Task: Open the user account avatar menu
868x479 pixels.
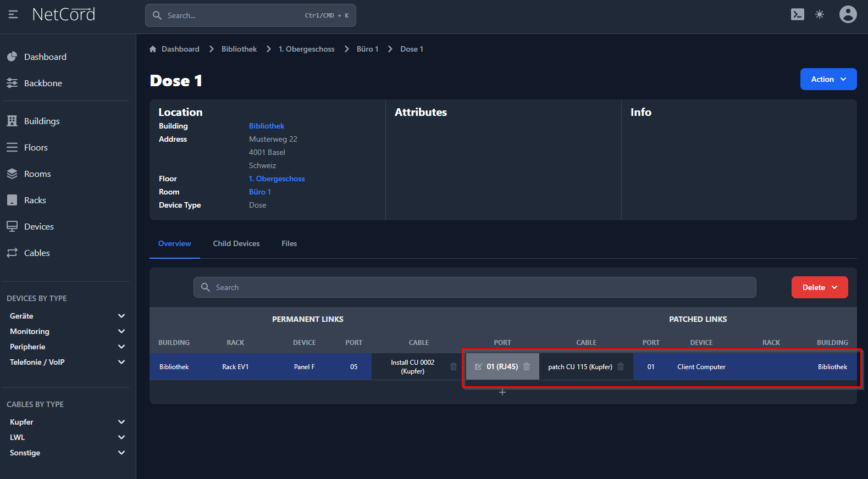Action: pos(848,15)
